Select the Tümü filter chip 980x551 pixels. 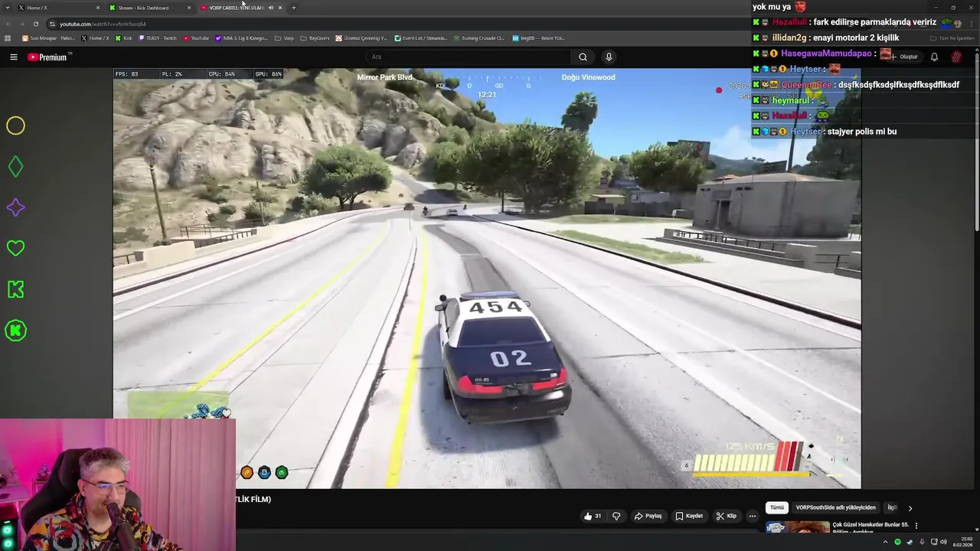[x=777, y=507]
